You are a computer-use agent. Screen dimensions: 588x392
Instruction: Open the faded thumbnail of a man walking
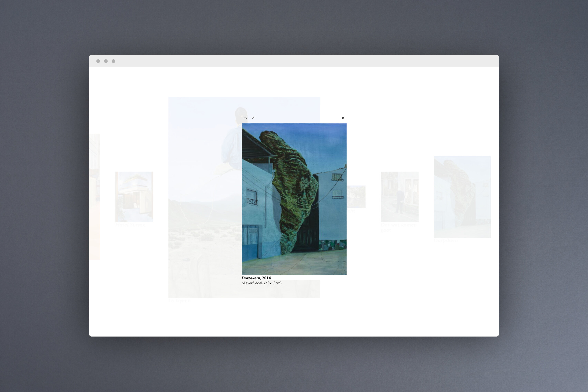399,197
